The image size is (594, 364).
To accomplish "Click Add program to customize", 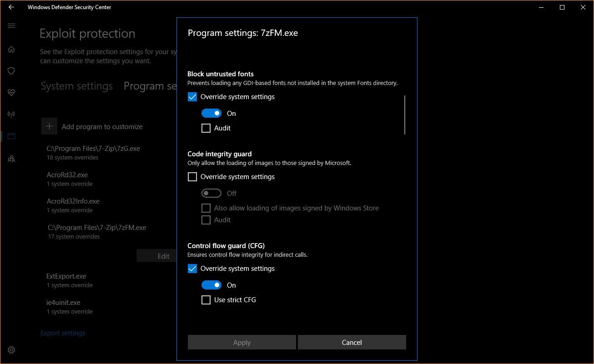I will (x=102, y=127).
